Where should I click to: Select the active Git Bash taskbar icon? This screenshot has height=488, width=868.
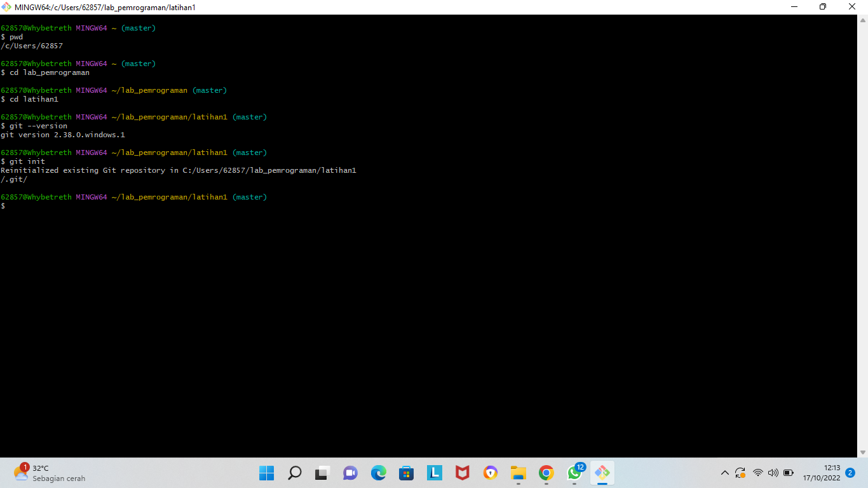click(602, 473)
